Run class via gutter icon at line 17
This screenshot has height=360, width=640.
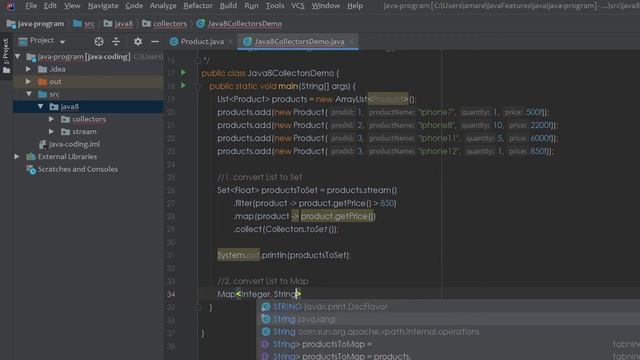tap(184, 73)
